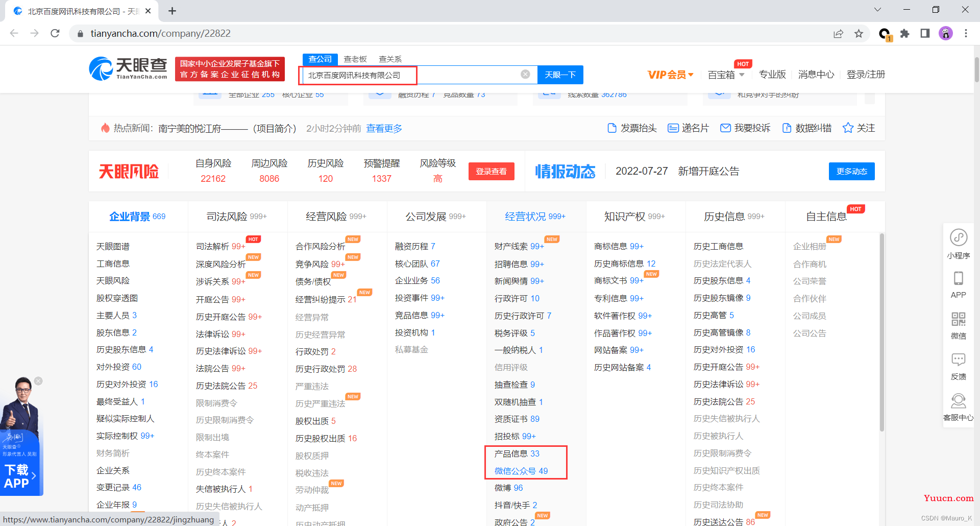The height and width of the screenshot is (526, 980).
Task: Open 抖音/快手 2 entry
Action: [516, 505]
